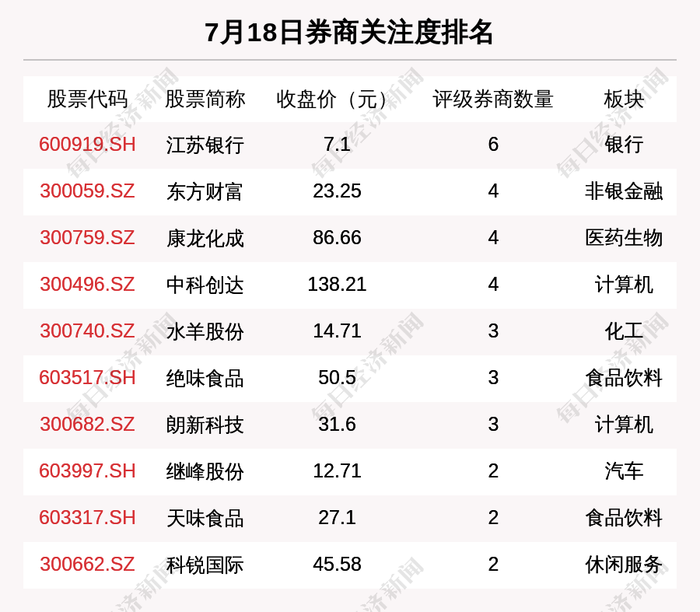
Task: Click sector 银行 in the 江苏银行 row
Action: pyautogui.click(x=624, y=145)
